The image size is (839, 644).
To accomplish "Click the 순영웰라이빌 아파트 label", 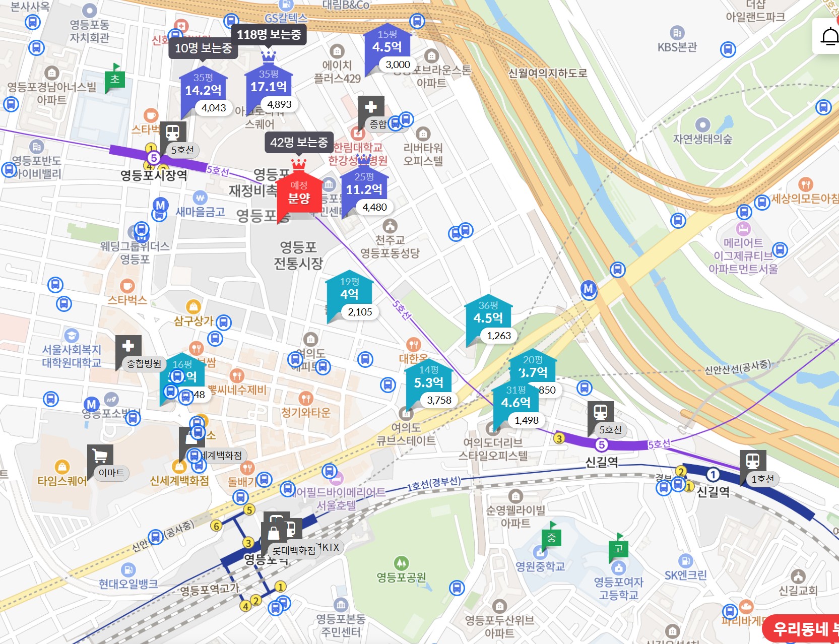I will [515, 517].
